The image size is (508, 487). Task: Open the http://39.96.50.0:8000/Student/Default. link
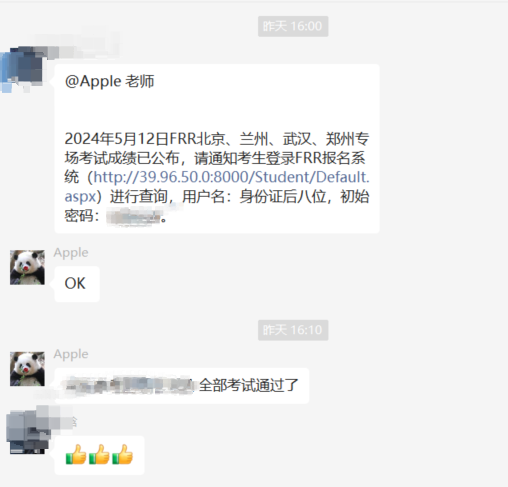(231, 177)
